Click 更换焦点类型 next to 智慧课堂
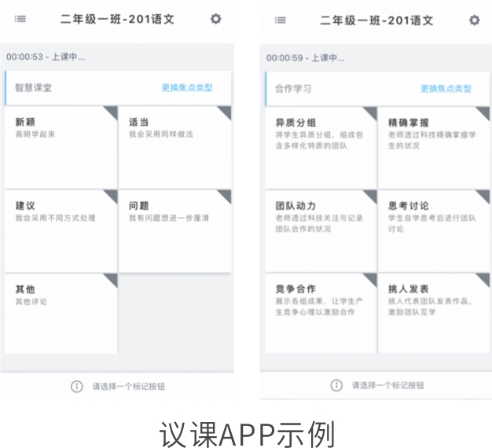Image resolution: width=492 pixels, height=448 pixels. point(187,88)
